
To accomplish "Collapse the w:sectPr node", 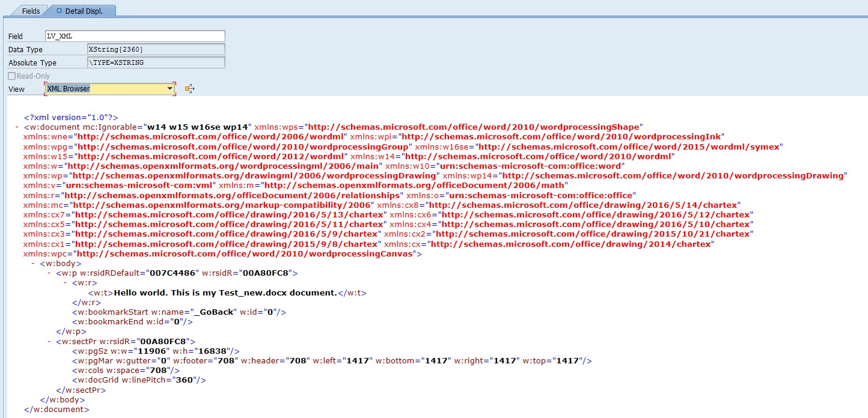I will tap(49, 341).
